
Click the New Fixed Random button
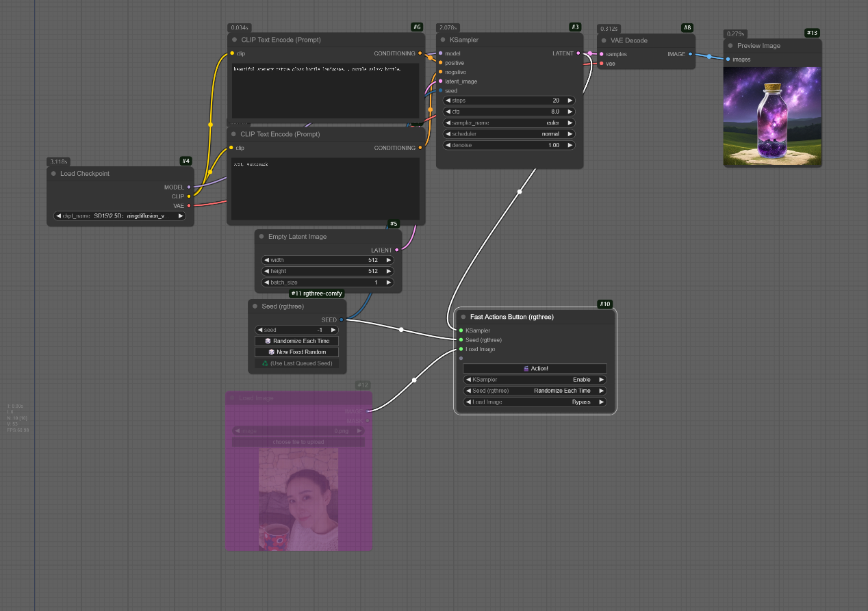pos(296,352)
